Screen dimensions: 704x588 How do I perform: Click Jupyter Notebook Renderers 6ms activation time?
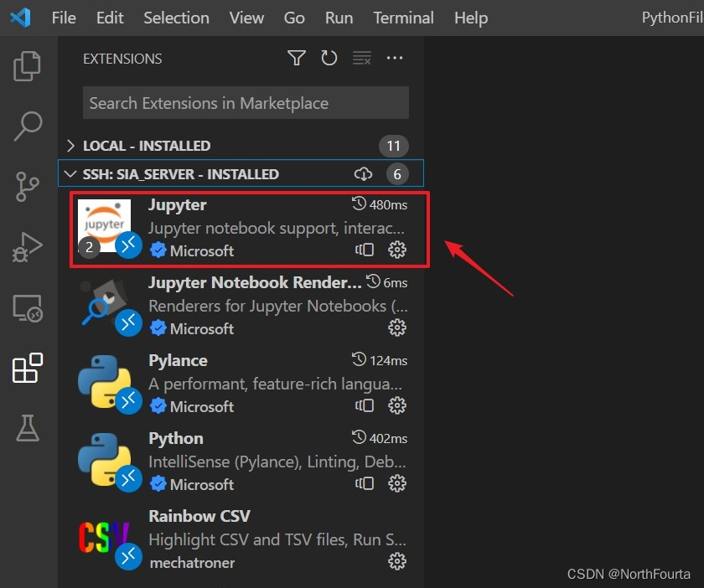coord(386,282)
